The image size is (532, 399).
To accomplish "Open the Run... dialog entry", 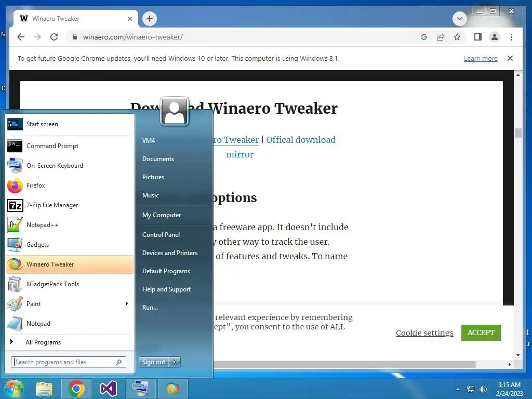I will [x=150, y=308].
